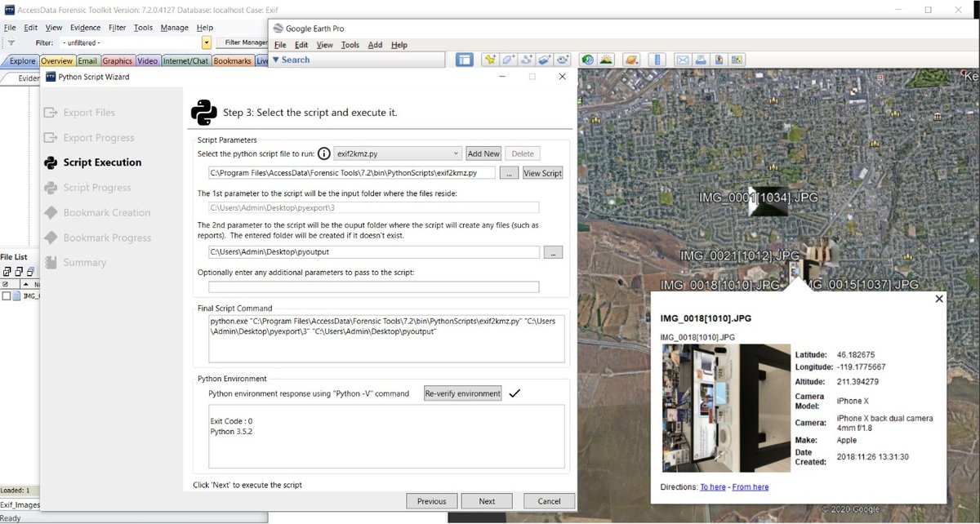Screen dimensions: 980x524
Task: Browse output folder with ellipsis button
Action: point(553,253)
